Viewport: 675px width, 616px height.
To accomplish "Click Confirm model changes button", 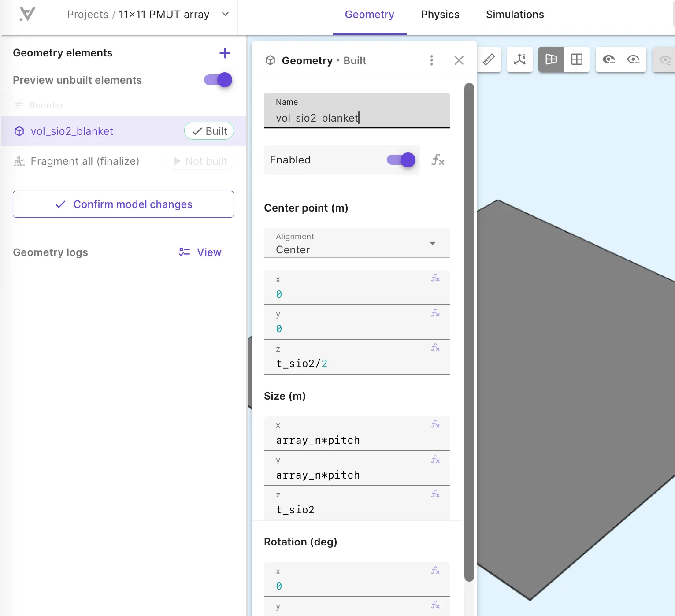I will click(x=123, y=204).
